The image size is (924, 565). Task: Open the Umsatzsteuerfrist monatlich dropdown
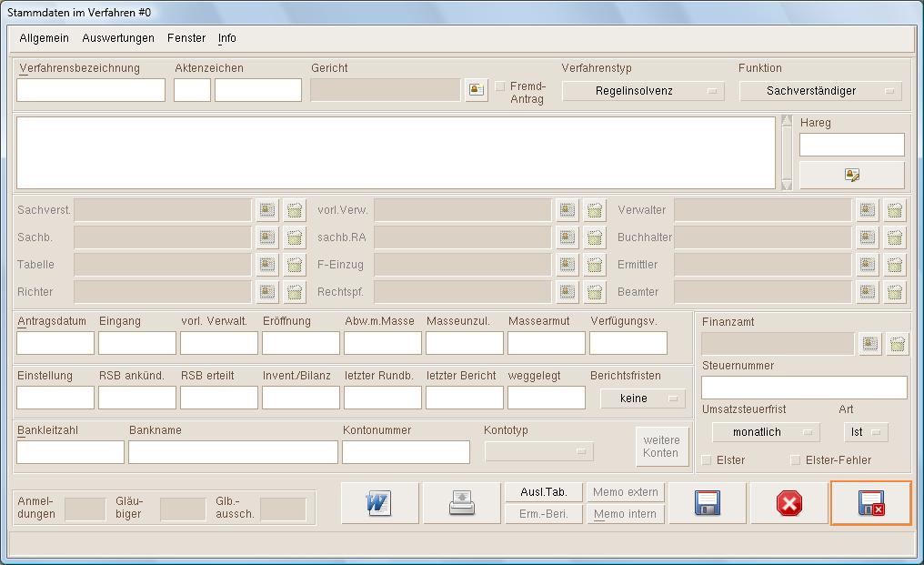click(766, 432)
